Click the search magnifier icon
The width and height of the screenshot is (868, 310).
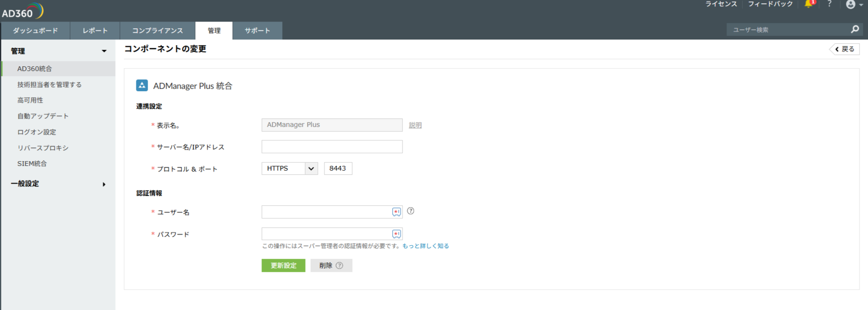tap(855, 29)
